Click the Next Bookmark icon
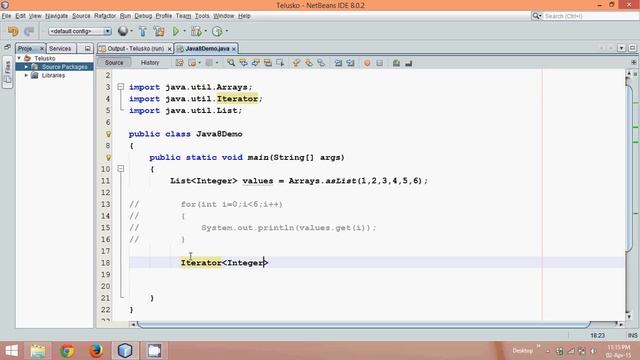This screenshot has width=640, height=360. pos(309,62)
